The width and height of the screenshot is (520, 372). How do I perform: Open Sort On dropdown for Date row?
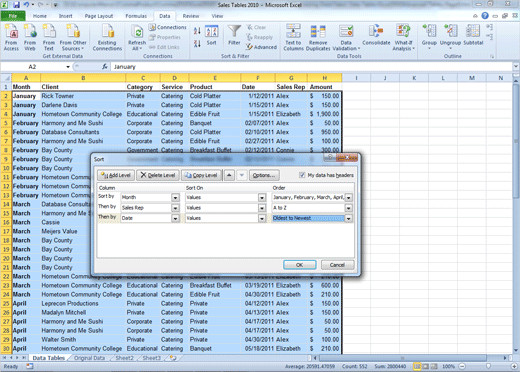click(x=262, y=218)
